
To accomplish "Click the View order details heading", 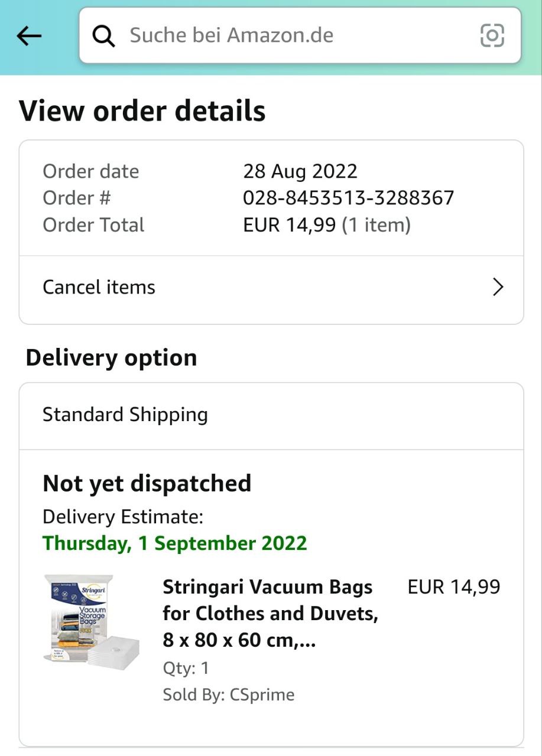I will pos(142,111).
